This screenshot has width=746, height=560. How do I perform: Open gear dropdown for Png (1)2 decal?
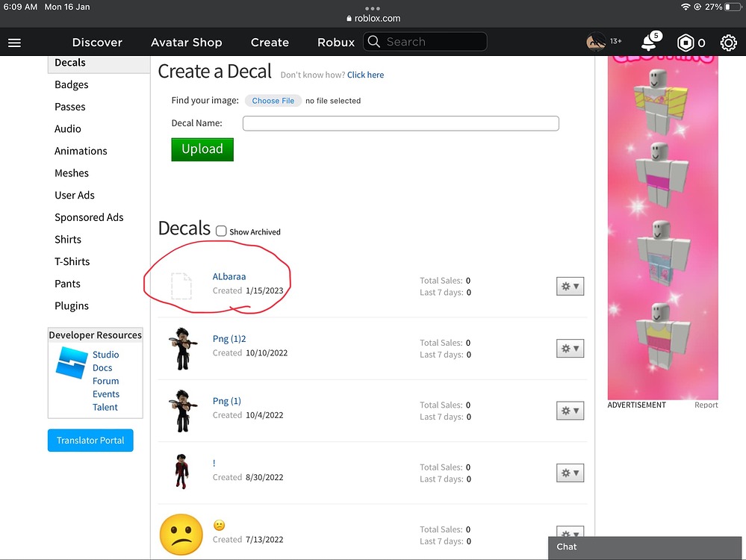pos(570,348)
